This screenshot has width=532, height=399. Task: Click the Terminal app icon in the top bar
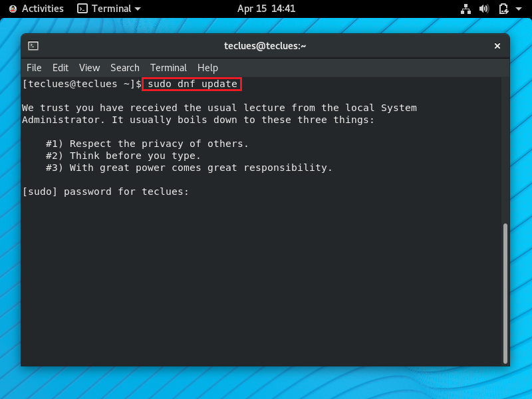click(x=80, y=9)
